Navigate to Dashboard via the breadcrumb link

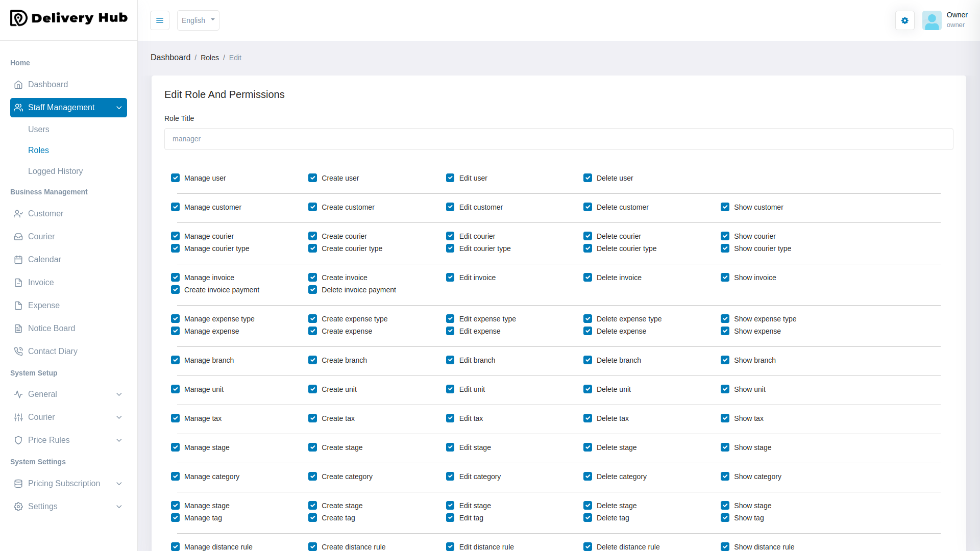click(x=170, y=57)
